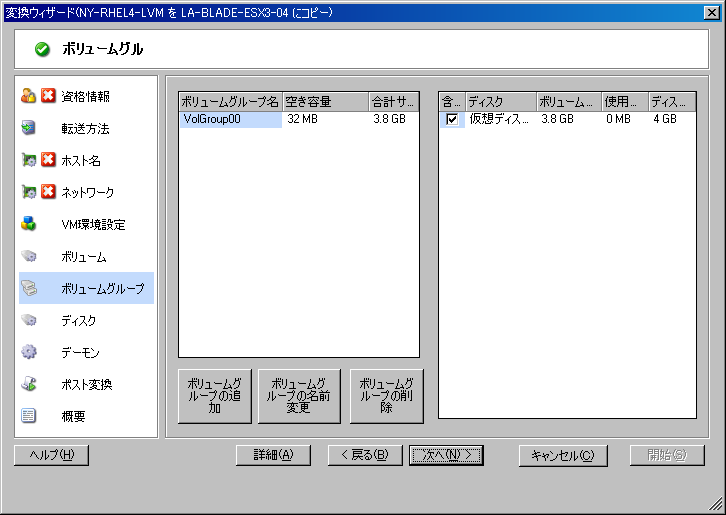Click the ヘルプ(H) button

[x=51, y=455]
